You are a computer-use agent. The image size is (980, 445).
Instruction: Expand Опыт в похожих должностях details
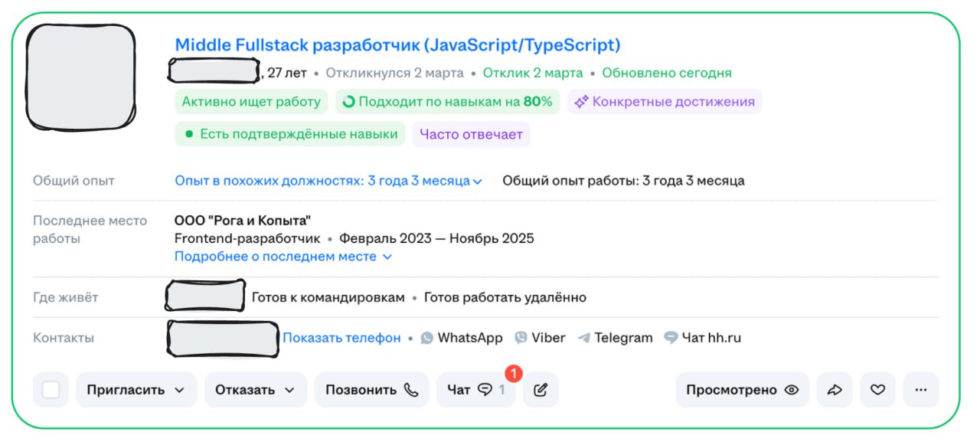click(328, 181)
